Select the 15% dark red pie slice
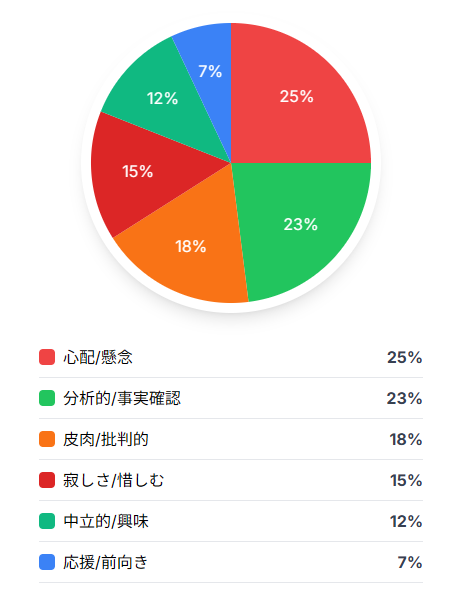This screenshot has height=600, width=453. coord(138,171)
